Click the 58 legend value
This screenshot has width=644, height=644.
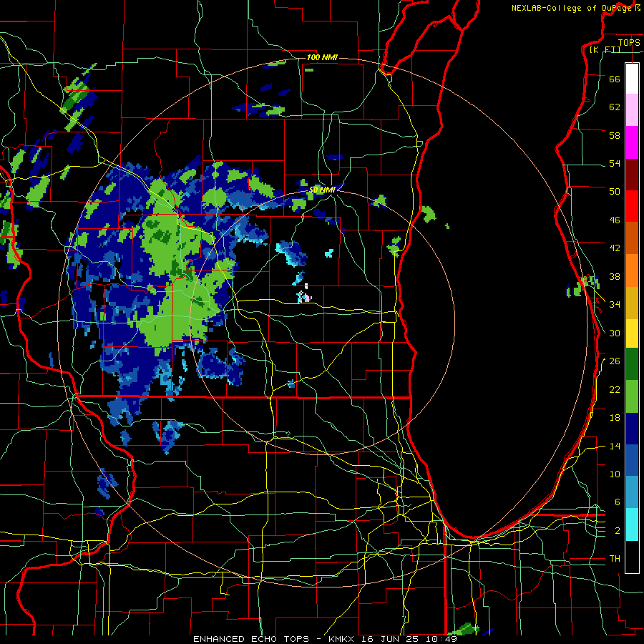pyautogui.click(x=615, y=135)
